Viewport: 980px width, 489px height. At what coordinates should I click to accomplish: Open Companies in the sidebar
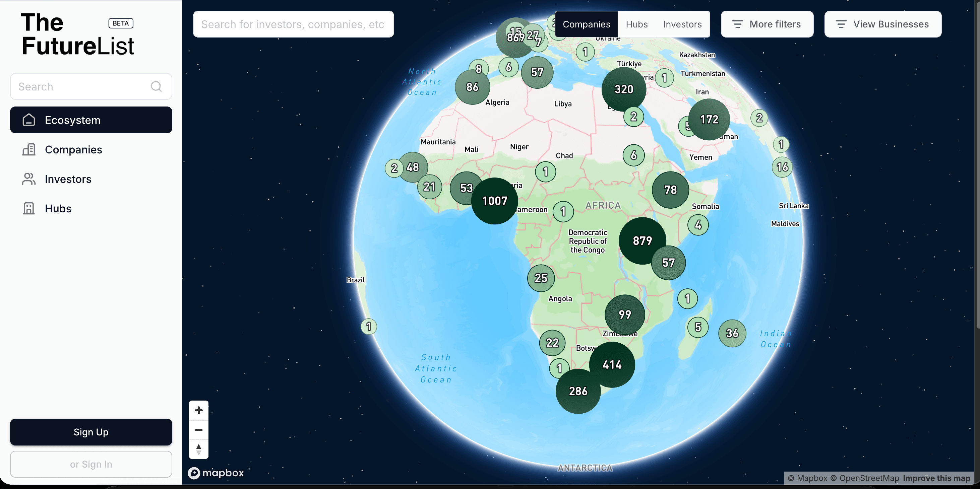(x=73, y=149)
